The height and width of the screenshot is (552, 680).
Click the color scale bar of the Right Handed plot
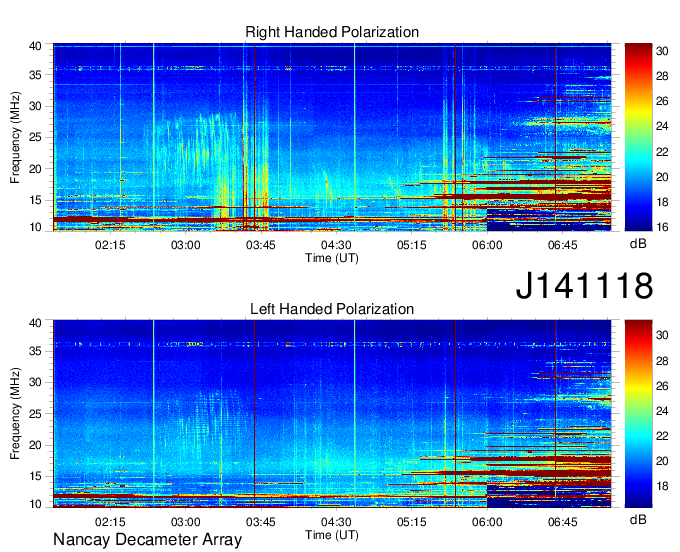(638, 137)
